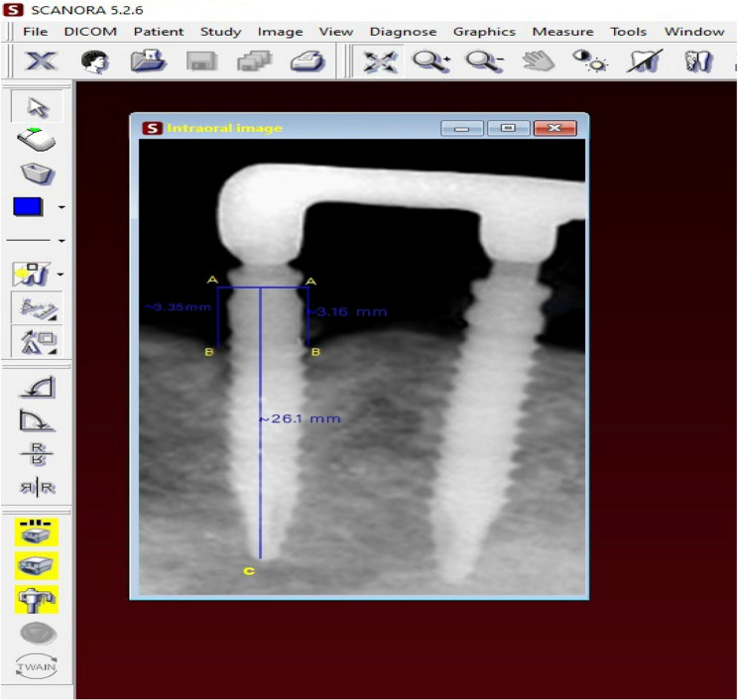Click the fit-to-window crossed arrows icon
This screenshot has width=738, height=700.
(x=380, y=61)
